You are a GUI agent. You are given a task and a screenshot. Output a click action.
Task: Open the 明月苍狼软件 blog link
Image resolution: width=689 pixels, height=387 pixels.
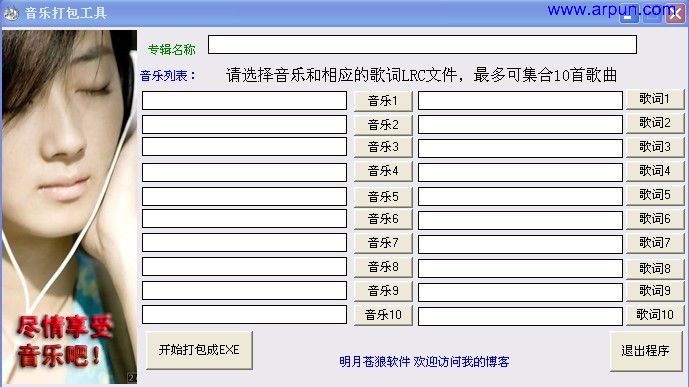424,362
